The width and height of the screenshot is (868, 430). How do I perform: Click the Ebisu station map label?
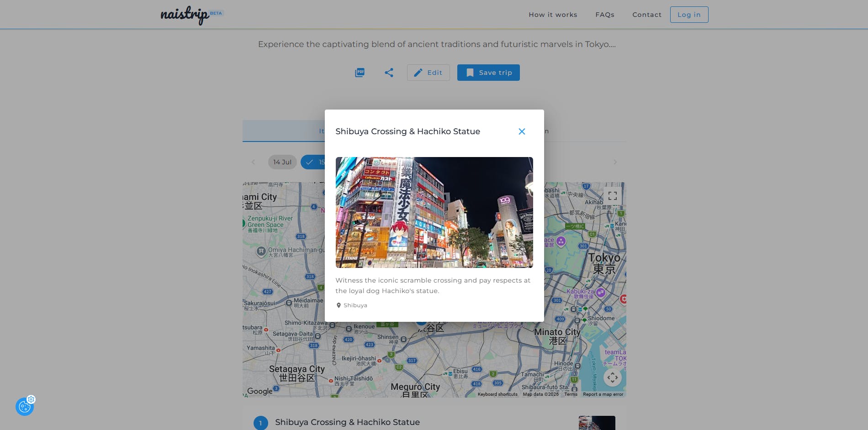460,373
